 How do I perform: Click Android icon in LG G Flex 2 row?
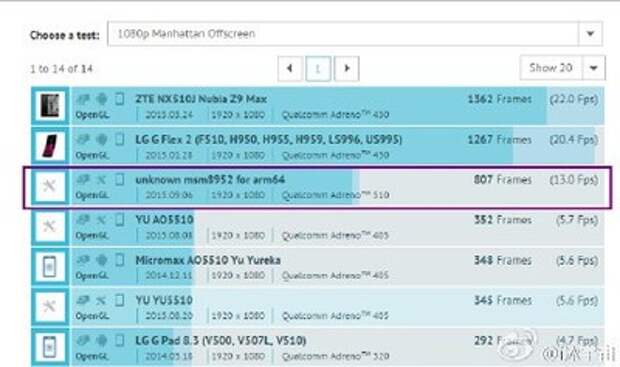click(102, 139)
